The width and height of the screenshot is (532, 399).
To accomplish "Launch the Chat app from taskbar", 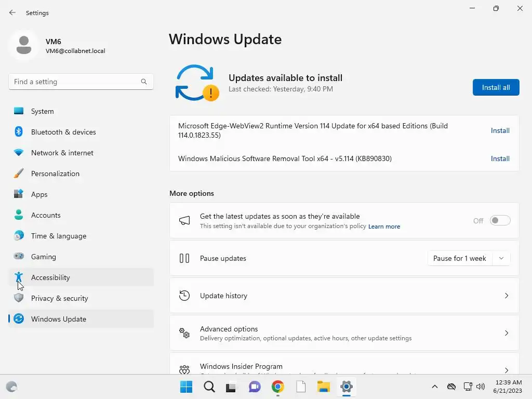I will tap(255, 387).
